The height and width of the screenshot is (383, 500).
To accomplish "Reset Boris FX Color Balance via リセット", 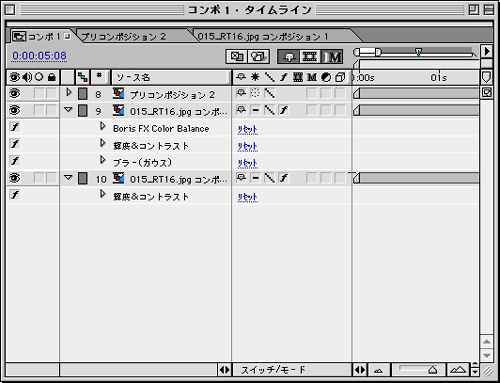I will point(248,129).
